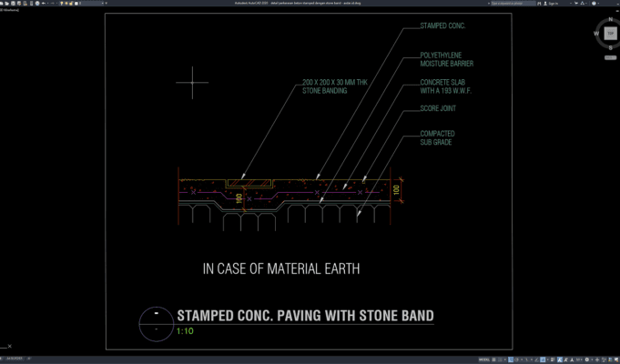The width and height of the screenshot is (620, 364).
Task: Click the Redo arrow icon
Action: pos(53,3)
